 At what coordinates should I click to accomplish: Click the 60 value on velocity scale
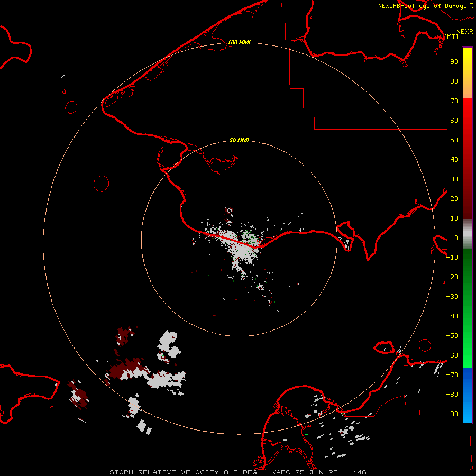coord(454,120)
